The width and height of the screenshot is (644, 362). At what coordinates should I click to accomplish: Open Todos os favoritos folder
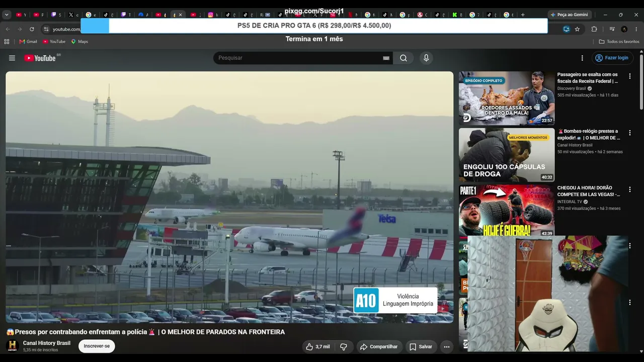(619, 42)
